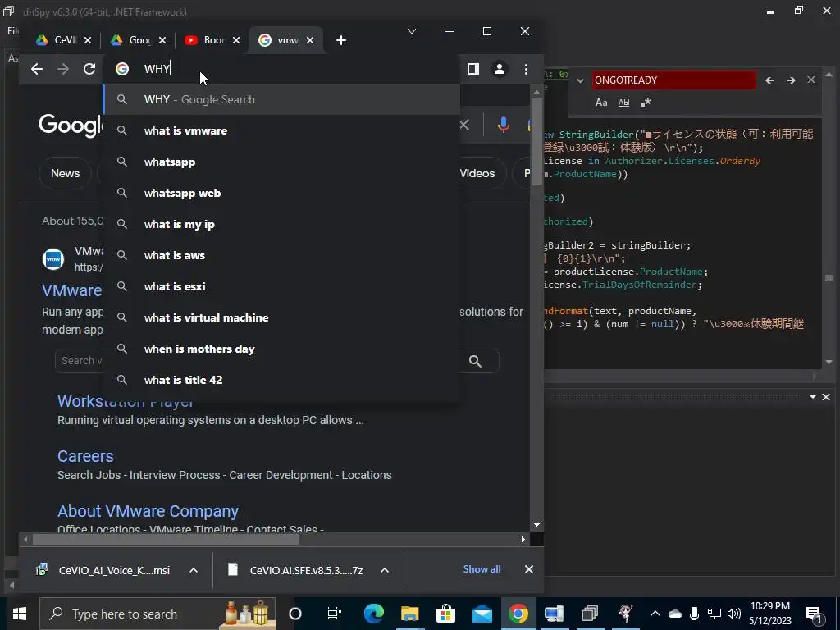Choose 'when is mothers day' suggestion
The image size is (840, 630).
click(x=281, y=349)
